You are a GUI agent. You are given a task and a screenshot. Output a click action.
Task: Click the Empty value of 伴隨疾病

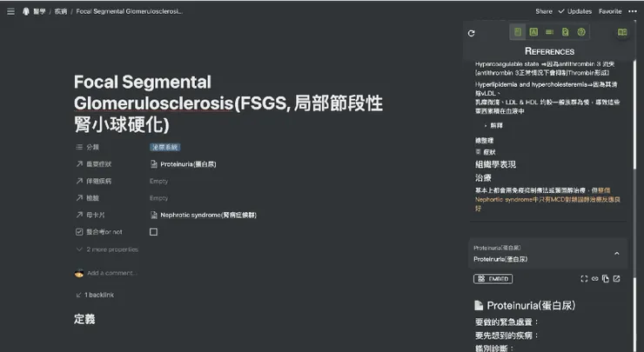click(x=158, y=181)
